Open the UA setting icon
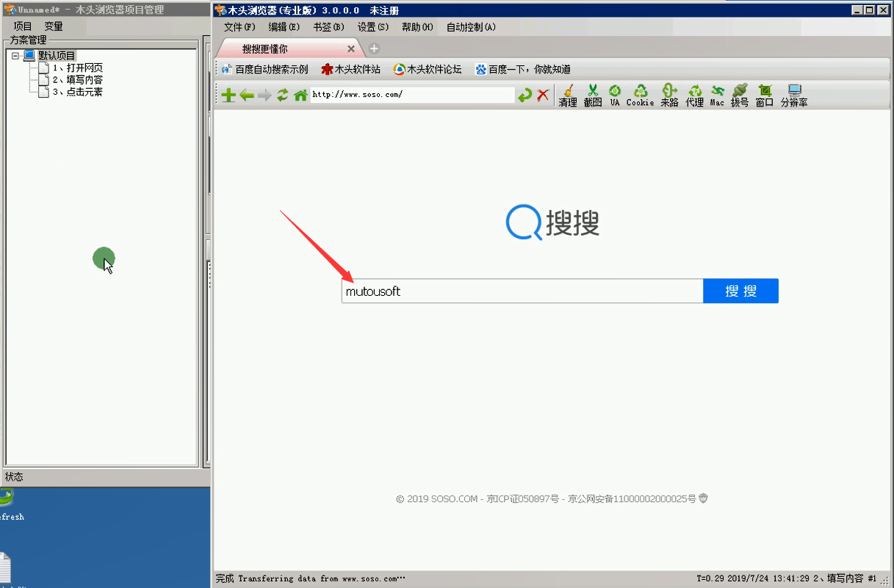The height and width of the screenshot is (588, 894). point(615,95)
